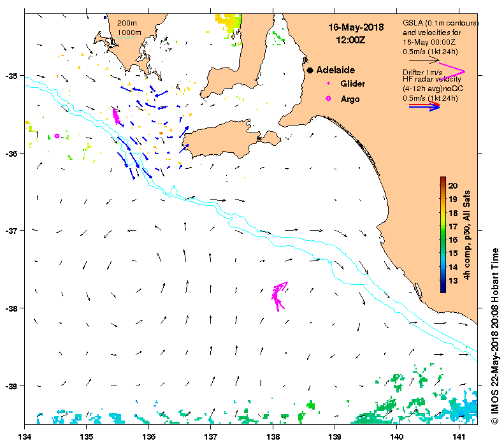
Task: Click the 140 longitude axis label
Action: pos(397,437)
